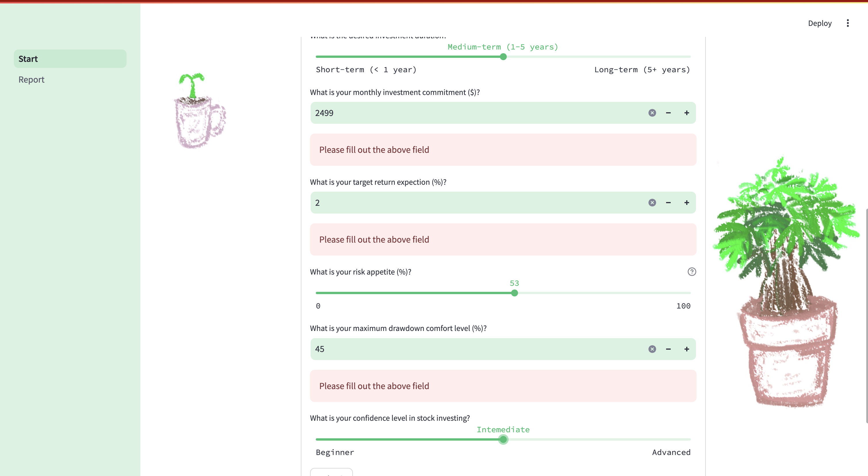Select Start in the sidebar
The image size is (868, 476).
[x=28, y=59]
